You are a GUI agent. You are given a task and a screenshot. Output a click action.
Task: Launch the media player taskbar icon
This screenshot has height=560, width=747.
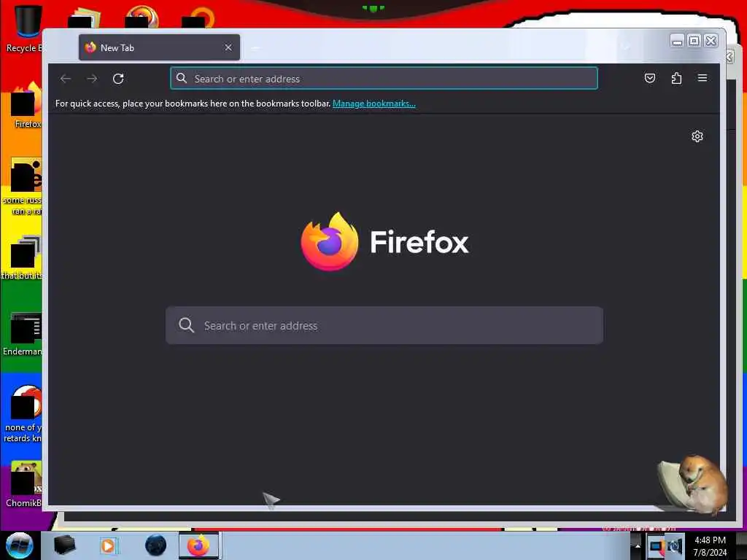[x=109, y=545]
